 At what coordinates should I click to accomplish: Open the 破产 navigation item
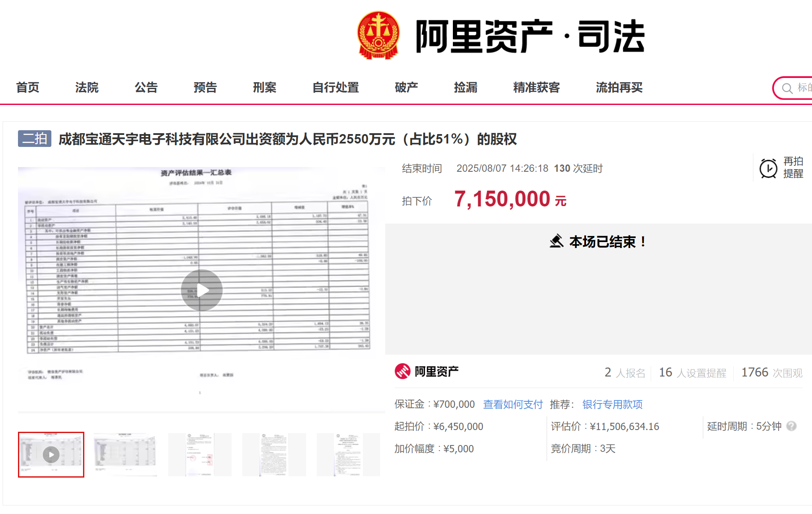pyautogui.click(x=407, y=87)
